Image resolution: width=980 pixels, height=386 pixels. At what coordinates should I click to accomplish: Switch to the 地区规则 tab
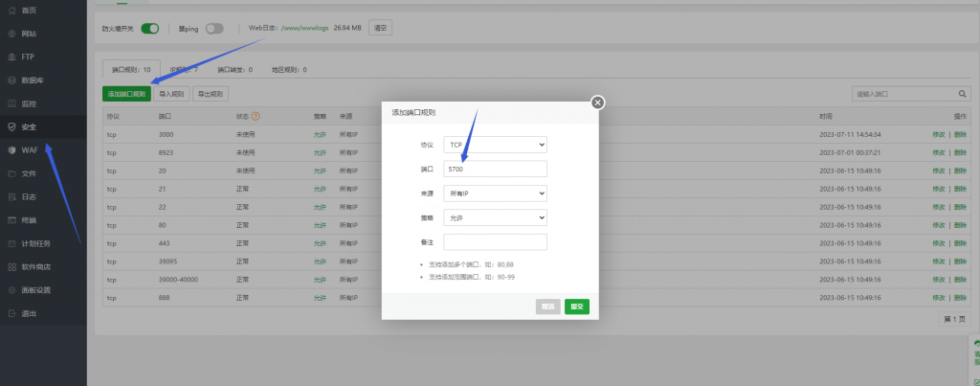289,69
